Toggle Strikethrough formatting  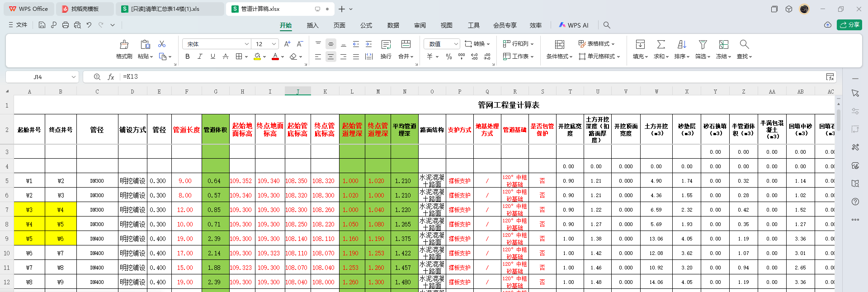[225, 57]
